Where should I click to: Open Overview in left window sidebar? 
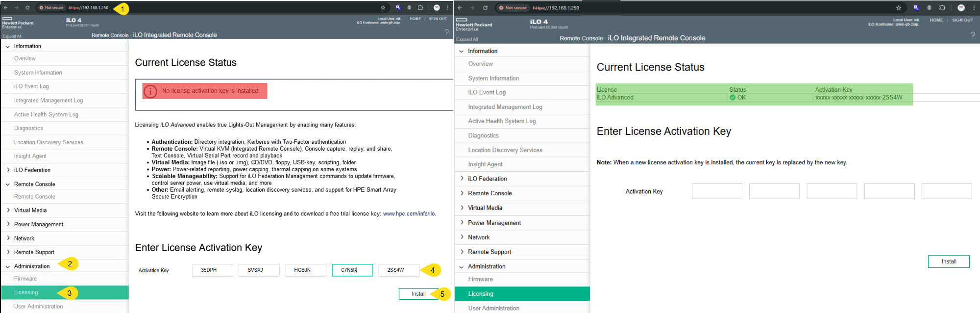point(25,59)
